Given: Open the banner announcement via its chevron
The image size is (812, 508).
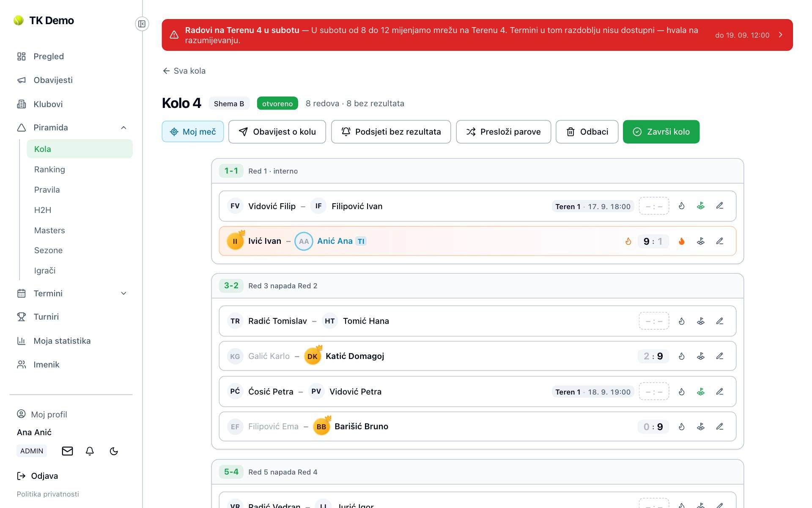Looking at the screenshot, I should tap(781, 35).
